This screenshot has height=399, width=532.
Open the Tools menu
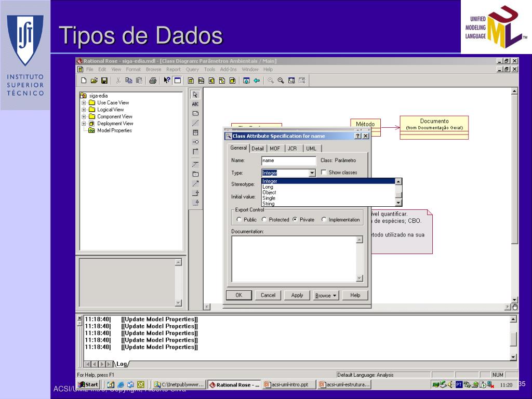click(x=209, y=69)
